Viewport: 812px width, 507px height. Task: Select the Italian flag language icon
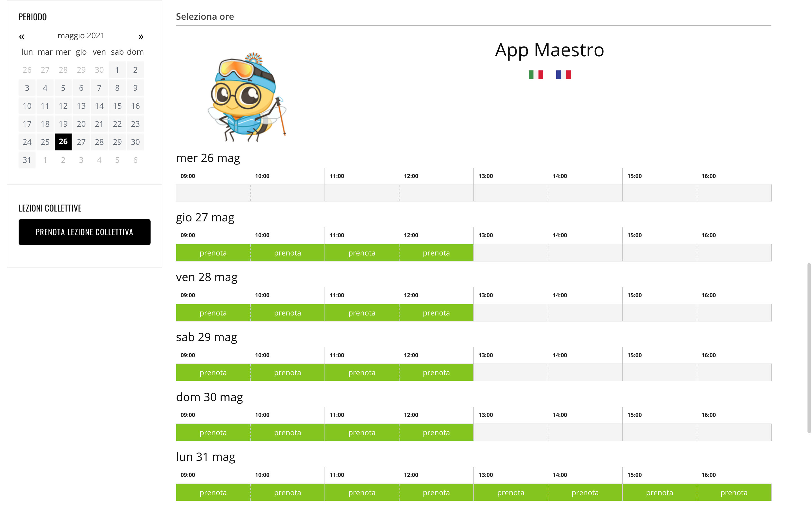coord(535,74)
